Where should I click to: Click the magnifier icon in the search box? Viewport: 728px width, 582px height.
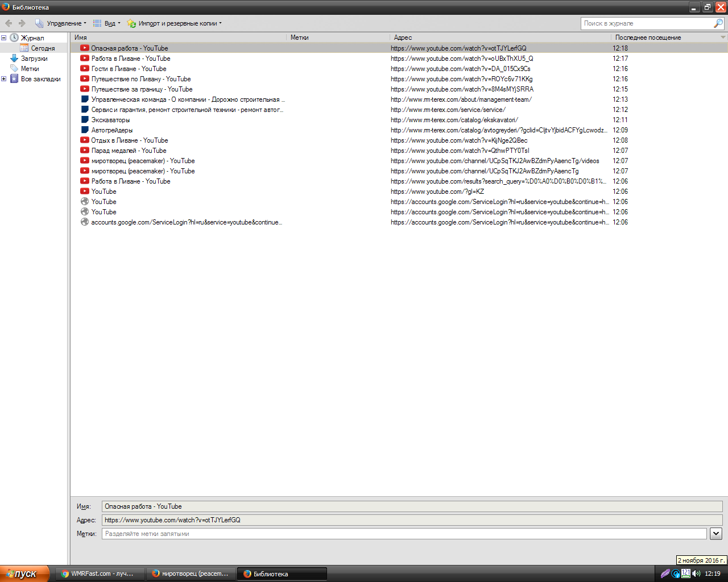coord(718,23)
